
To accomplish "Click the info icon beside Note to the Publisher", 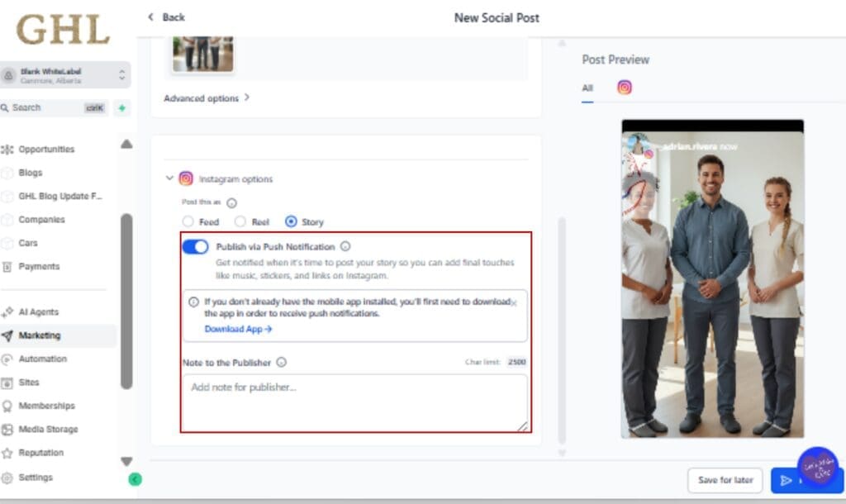I will tap(282, 362).
